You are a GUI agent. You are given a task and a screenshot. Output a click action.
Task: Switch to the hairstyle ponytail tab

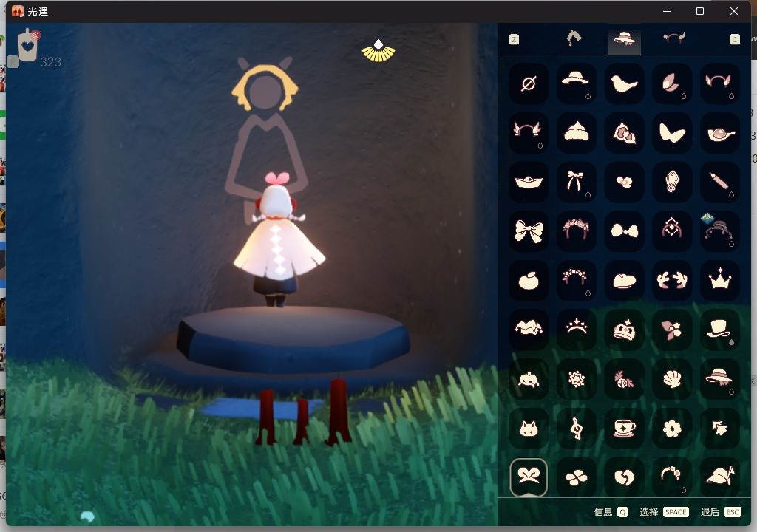574,38
